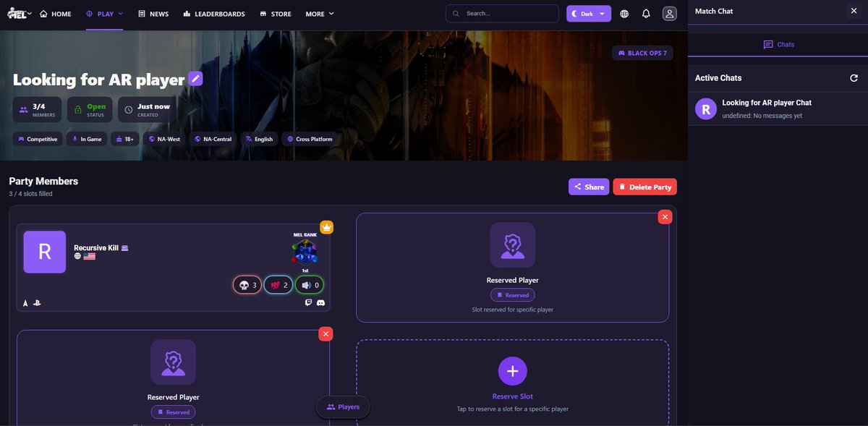The image size is (868, 426).
Task: Click the megaphone stat badge showing 0
Action: (x=310, y=285)
